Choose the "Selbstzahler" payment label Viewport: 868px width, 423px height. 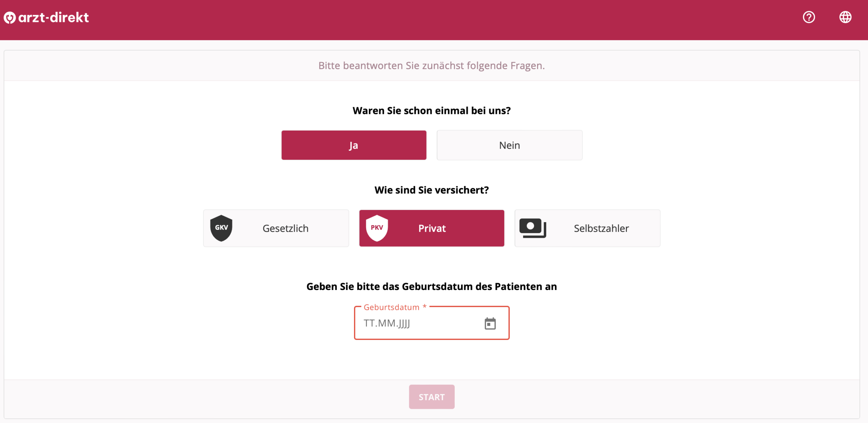pos(601,228)
